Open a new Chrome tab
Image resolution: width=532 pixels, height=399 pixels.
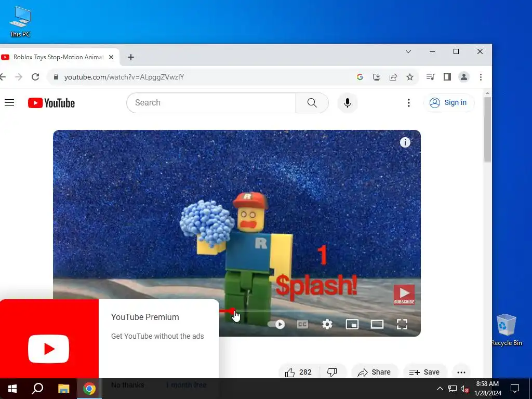(x=131, y=57)
